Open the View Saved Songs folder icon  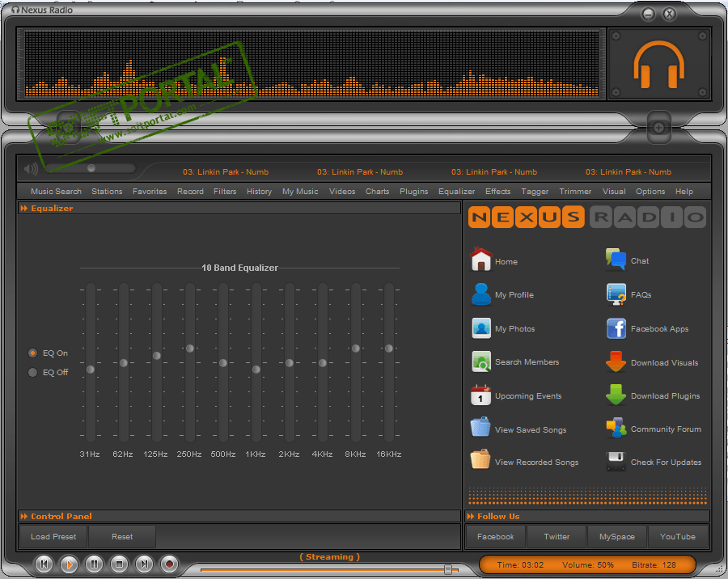(x=480, y=427)
